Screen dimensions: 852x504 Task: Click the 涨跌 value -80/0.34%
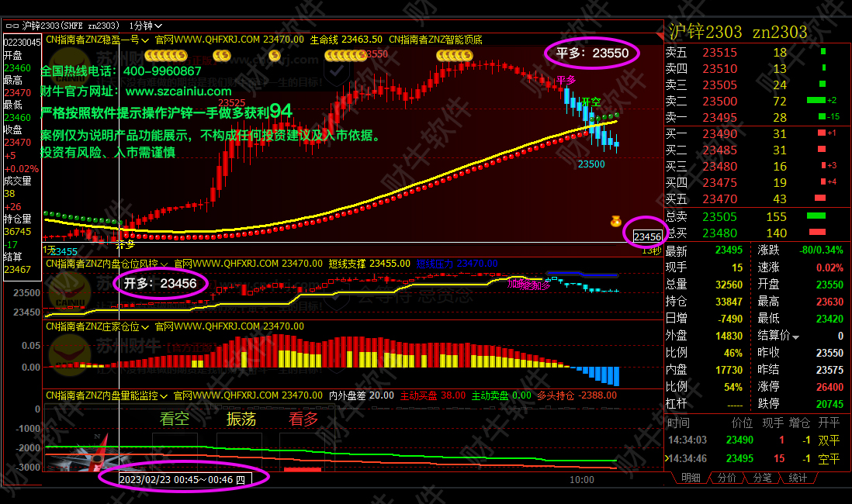click(x=821, y=250)
